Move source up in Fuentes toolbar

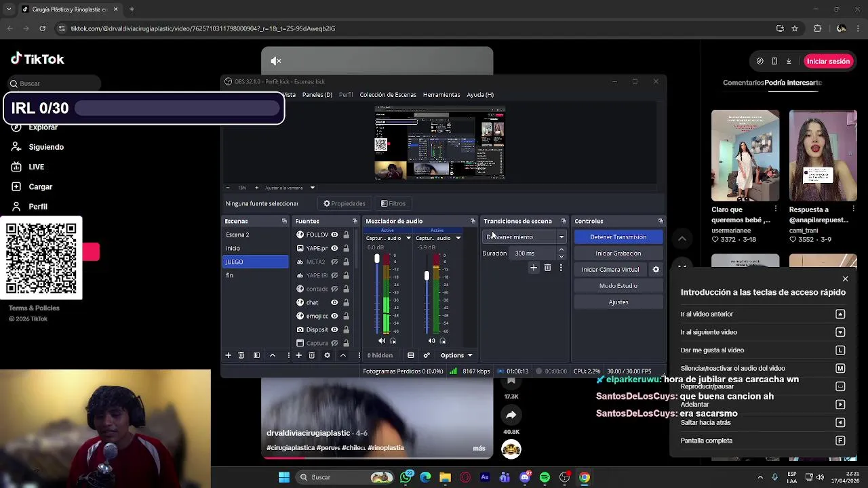[x=342, y=355]
